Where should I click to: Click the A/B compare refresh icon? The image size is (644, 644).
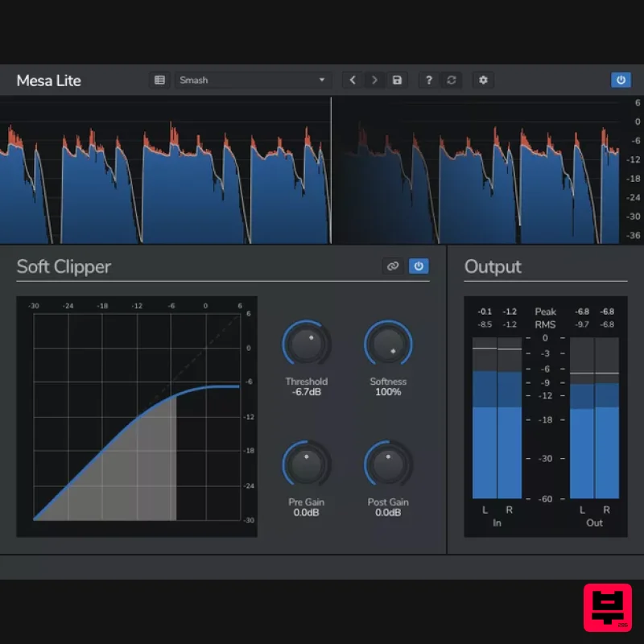coord(451,80)
